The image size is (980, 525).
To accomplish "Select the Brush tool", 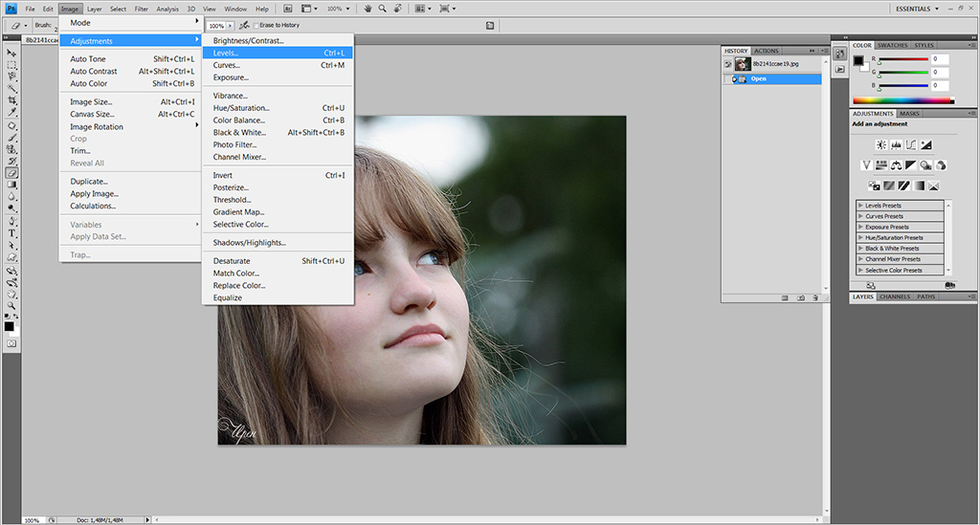I will tap(11, 138).
